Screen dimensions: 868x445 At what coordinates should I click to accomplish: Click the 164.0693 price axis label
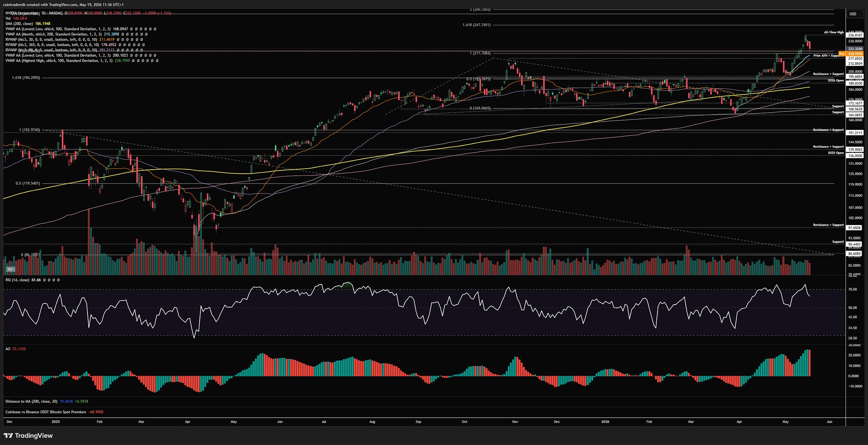click(x=855, y=115)
